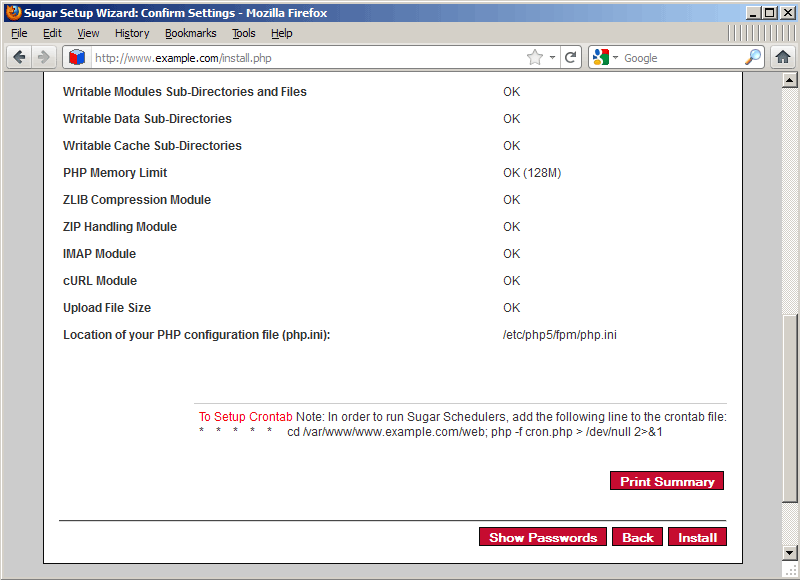This screenshot has width=800, height=580.
Task: Open the browser home page
Action: click(783, 57)
